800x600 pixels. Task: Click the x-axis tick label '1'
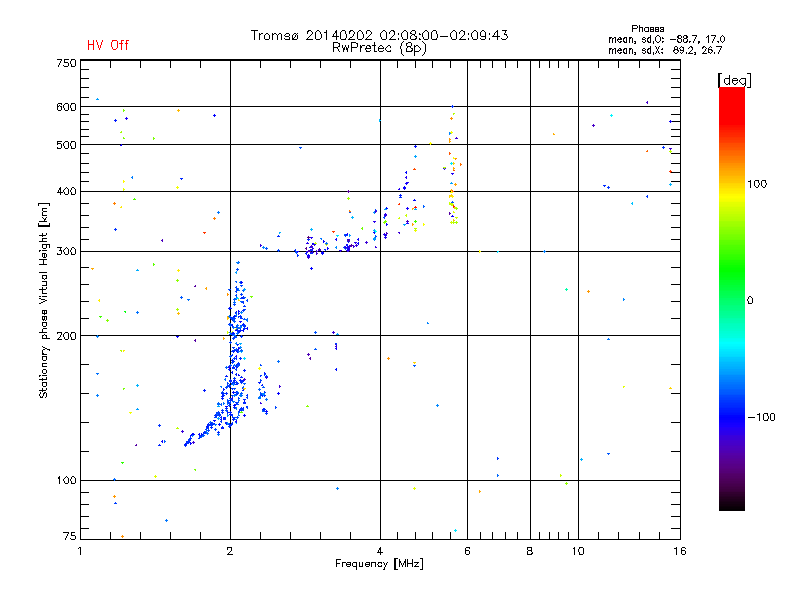[80, 551]
